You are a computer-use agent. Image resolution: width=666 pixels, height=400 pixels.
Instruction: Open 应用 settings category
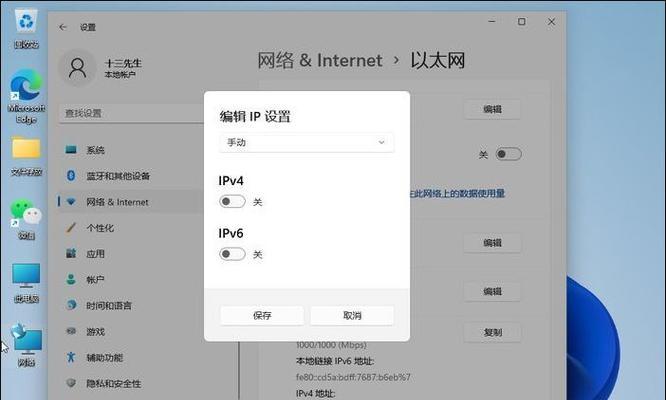pos(96,254)
